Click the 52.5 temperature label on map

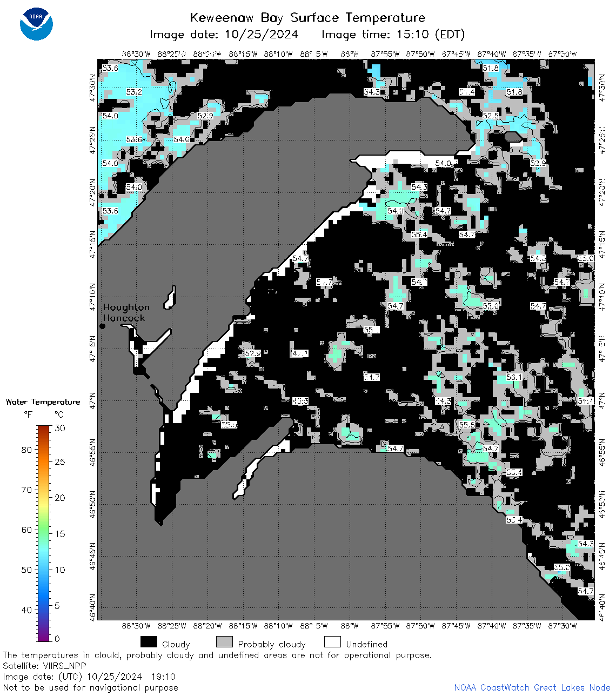click(x=491, y=116)
